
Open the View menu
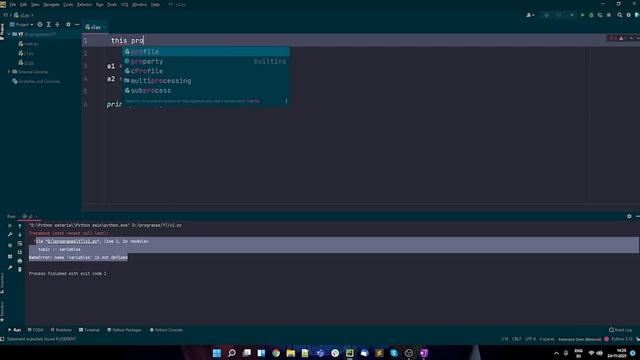pos(35,4)
